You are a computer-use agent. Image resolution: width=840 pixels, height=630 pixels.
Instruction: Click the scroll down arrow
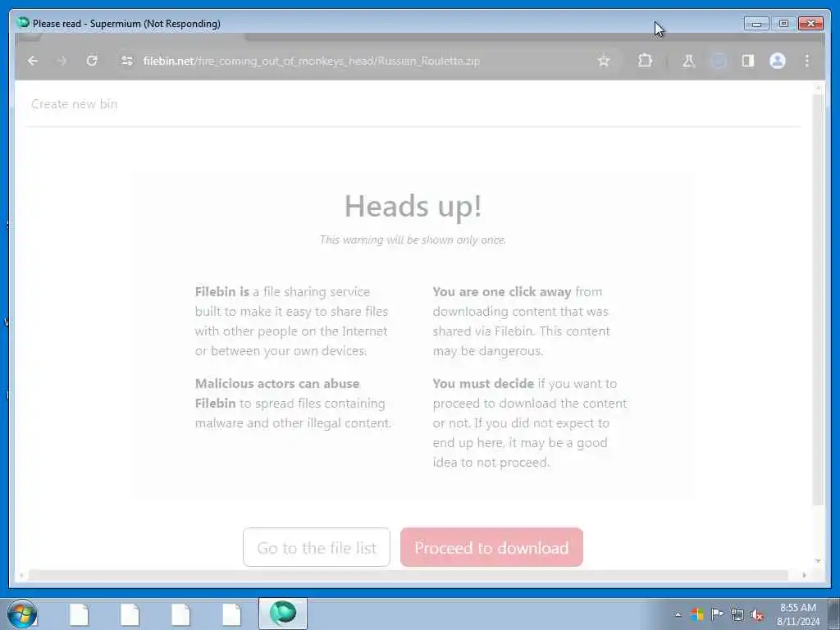818,561
